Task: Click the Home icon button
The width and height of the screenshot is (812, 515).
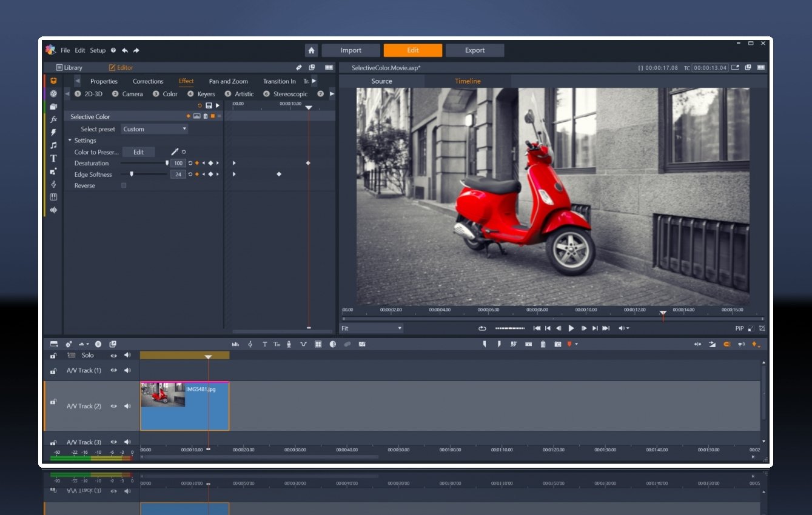Action: [x=311, y=50]
